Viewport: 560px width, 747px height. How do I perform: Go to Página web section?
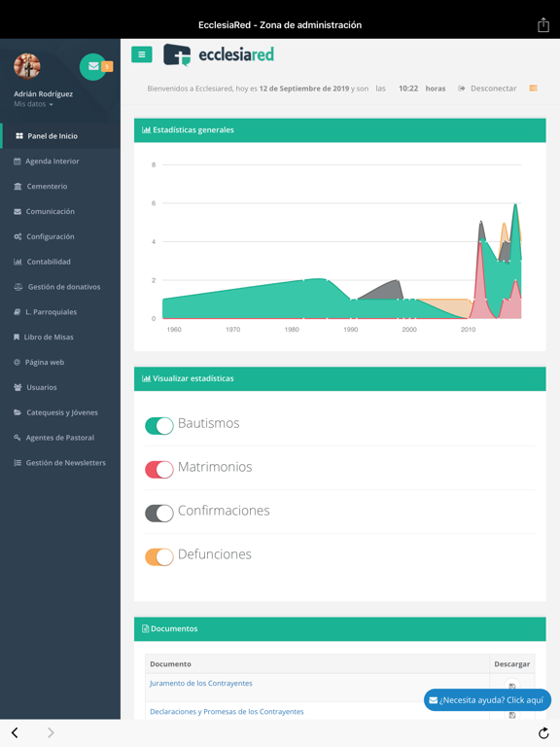(x=60, y=363)
